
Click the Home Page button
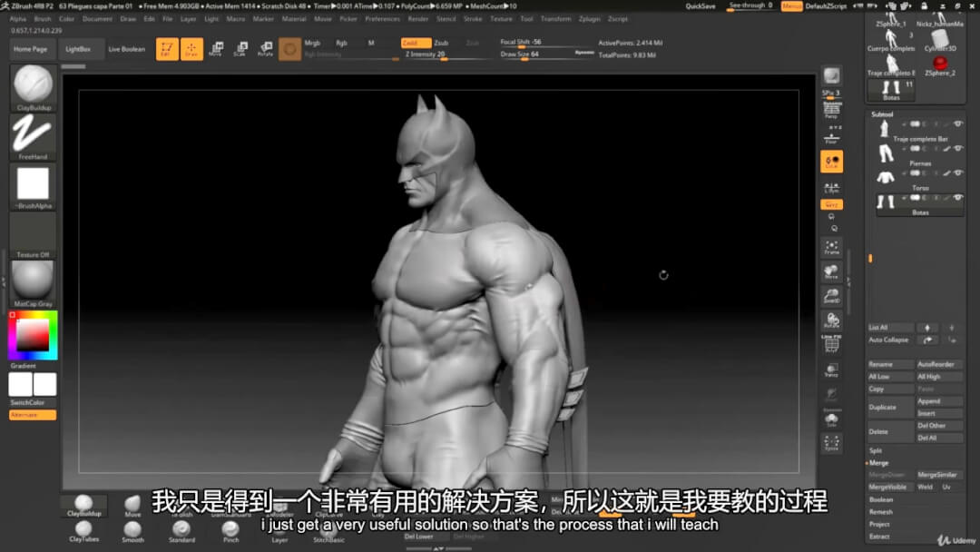(x=31, y=49)
